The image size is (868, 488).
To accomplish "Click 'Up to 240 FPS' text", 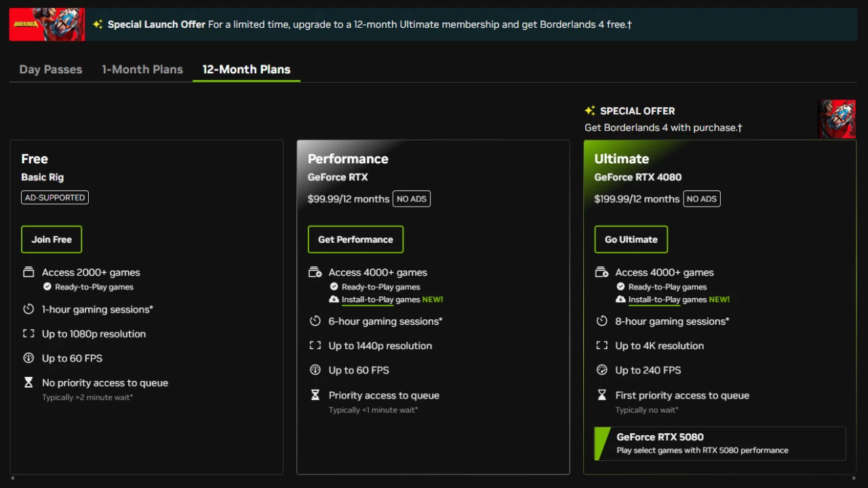I will 648,370.
